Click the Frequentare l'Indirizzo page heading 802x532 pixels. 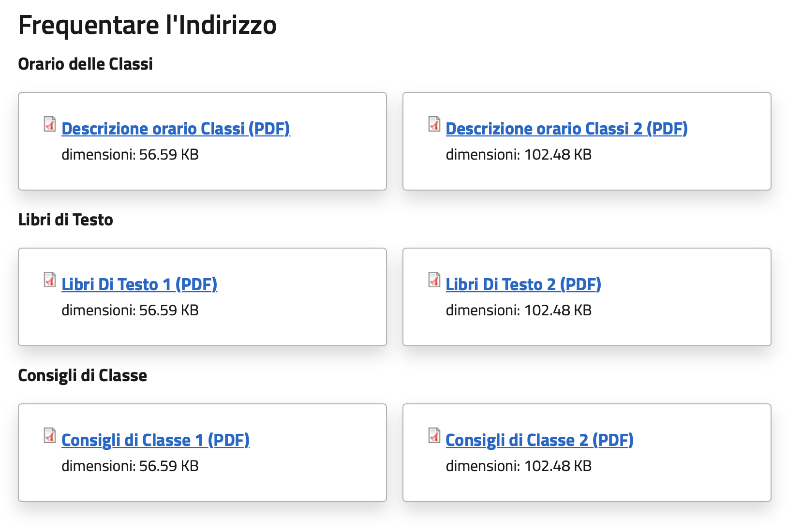click(147, 25)
